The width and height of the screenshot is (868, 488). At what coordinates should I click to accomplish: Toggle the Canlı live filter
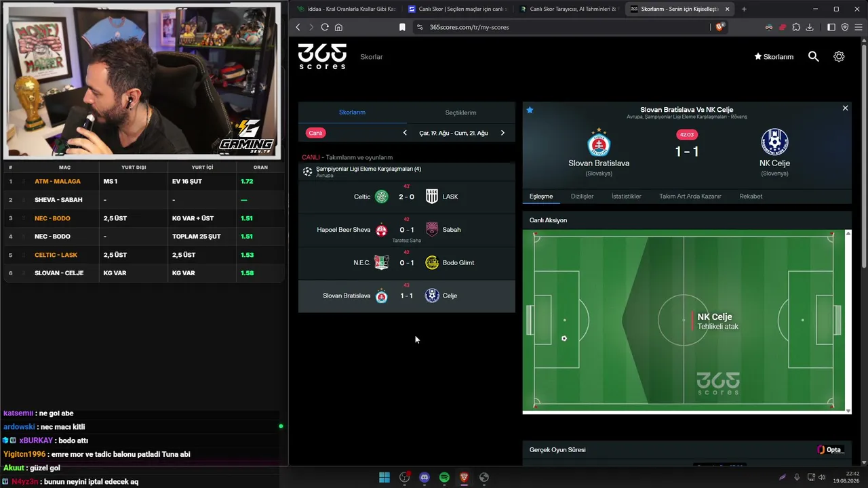pos(315,133)
